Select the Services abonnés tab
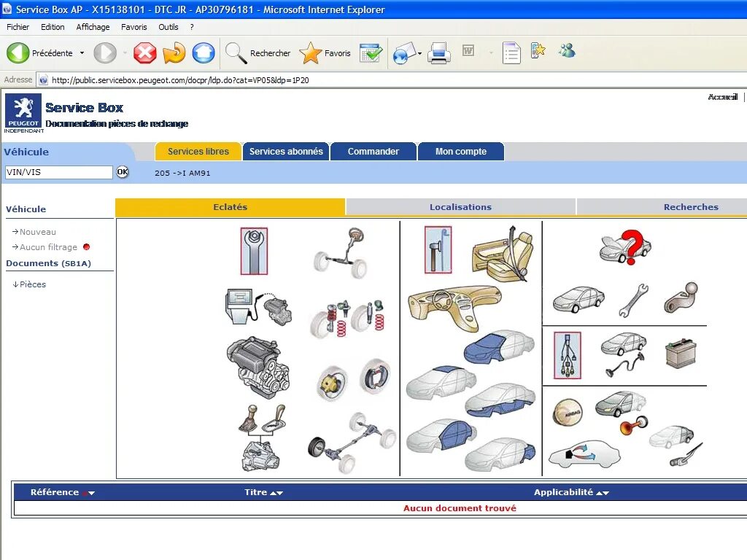Viewport: 747px width, 560px height. 286,152
